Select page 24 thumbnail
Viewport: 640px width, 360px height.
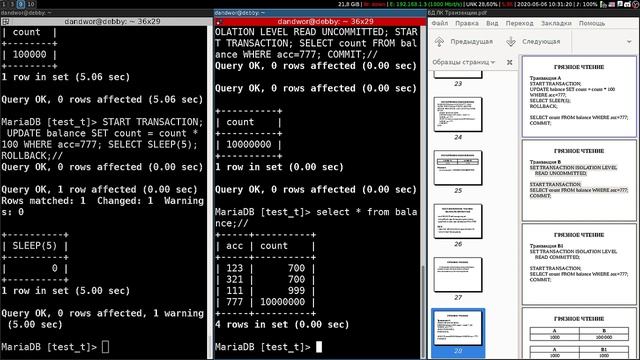coord(458,114)
